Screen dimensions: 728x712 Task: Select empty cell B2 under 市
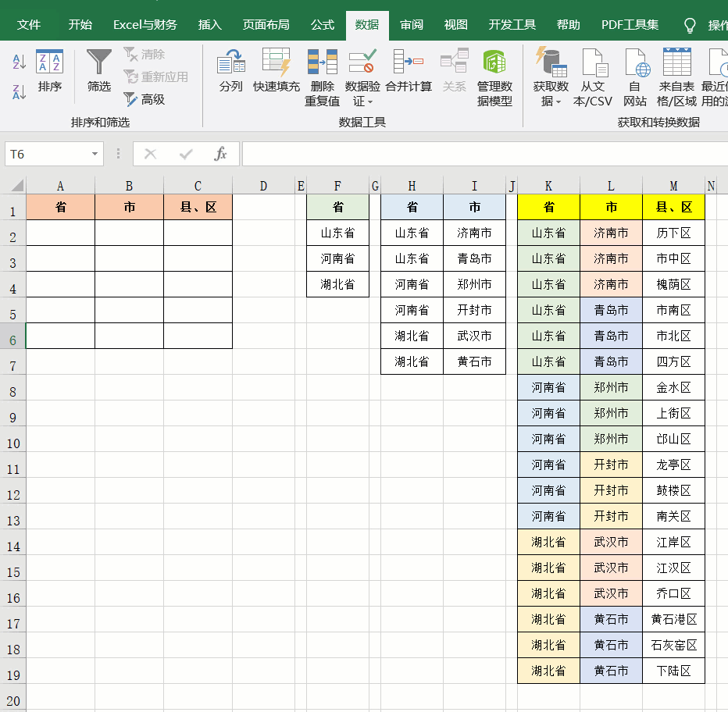click(x=129, y=233)
